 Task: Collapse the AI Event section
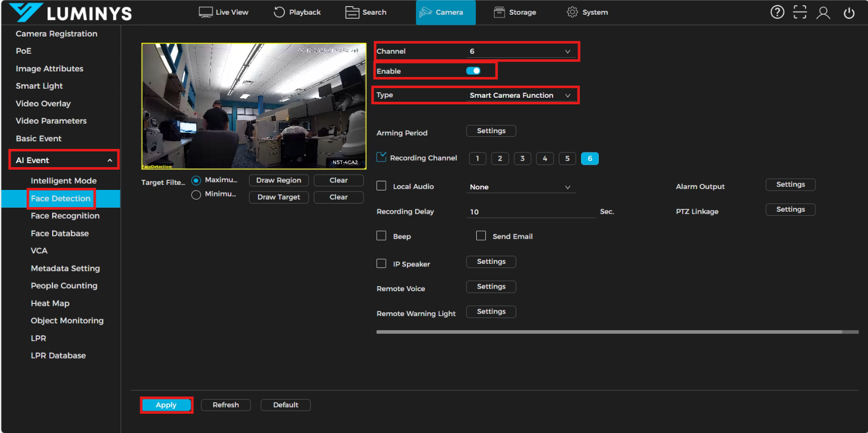pos(109,160)
